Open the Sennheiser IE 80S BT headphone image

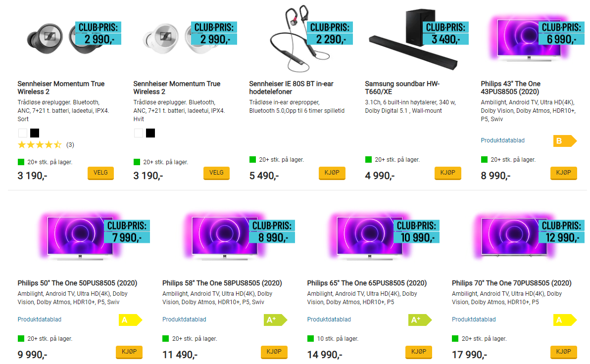click(x=299, y=39)
